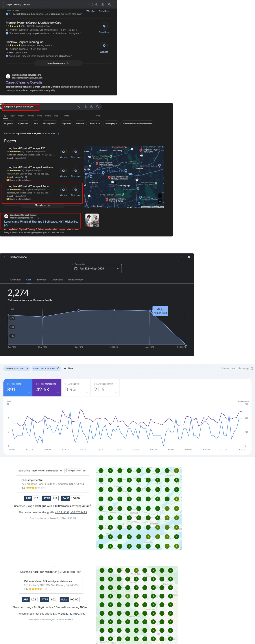The width and height of the screenshot is (255, 644).
Task: Click search magnifier in long island search bar
Action: 97,107
